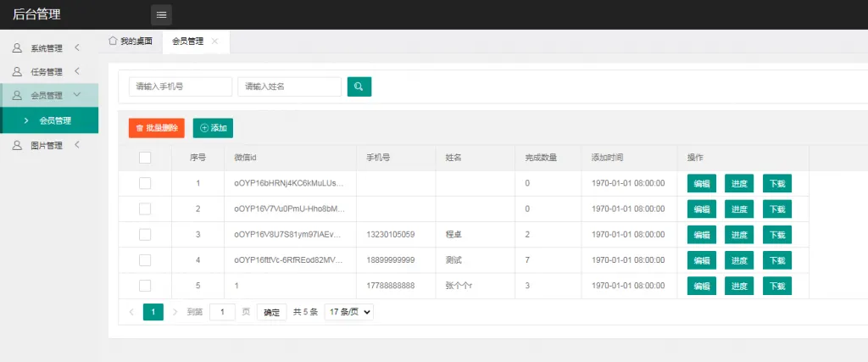Click the magnifier search button
The width and height of the screenshot is (868, 362).
point(359,86)
